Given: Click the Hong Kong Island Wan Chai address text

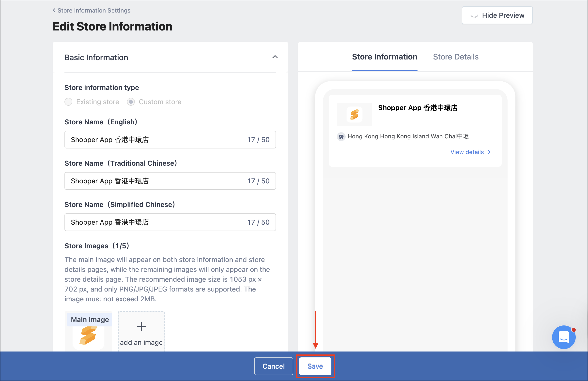Looking at the screenshot, I should click(408, 136).
